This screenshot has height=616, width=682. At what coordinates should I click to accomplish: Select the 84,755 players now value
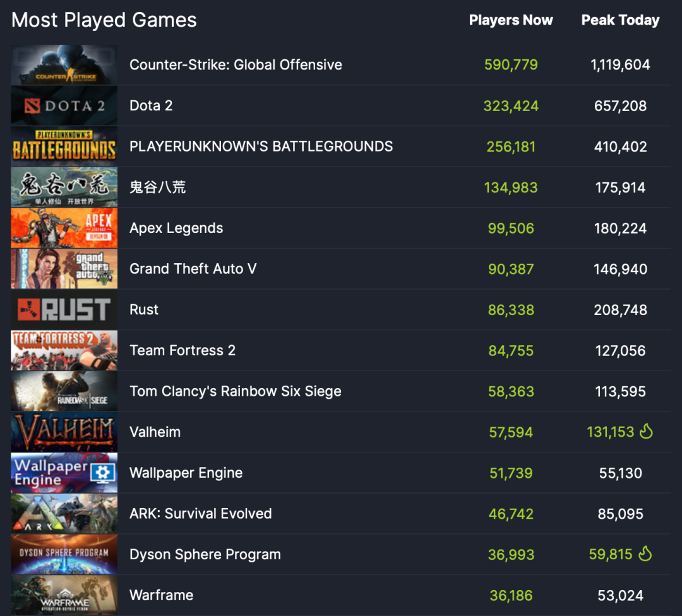coord(511,352)
